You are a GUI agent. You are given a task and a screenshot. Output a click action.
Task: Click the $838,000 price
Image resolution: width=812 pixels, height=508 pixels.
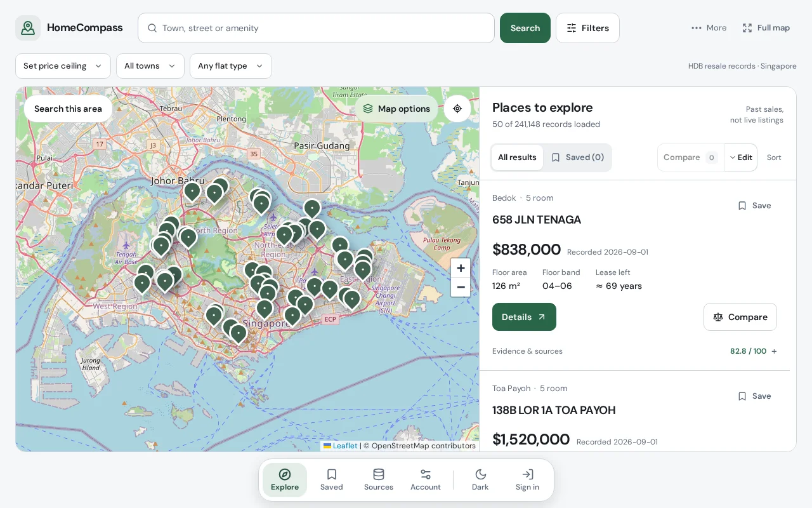[x=527, y=250]
